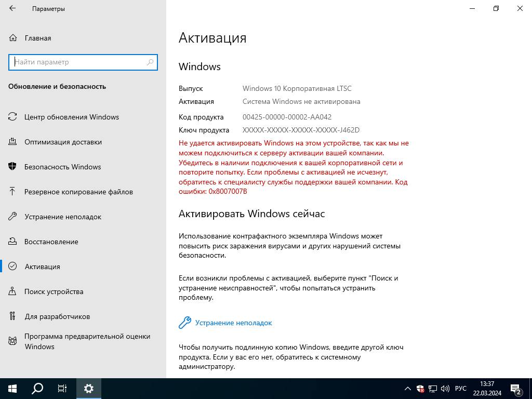Image resolution: width=532 pixels, height=399 pixels.
Task: Click the Устранение неполадок troubleshoot link
Action: (x=233, y=323)
